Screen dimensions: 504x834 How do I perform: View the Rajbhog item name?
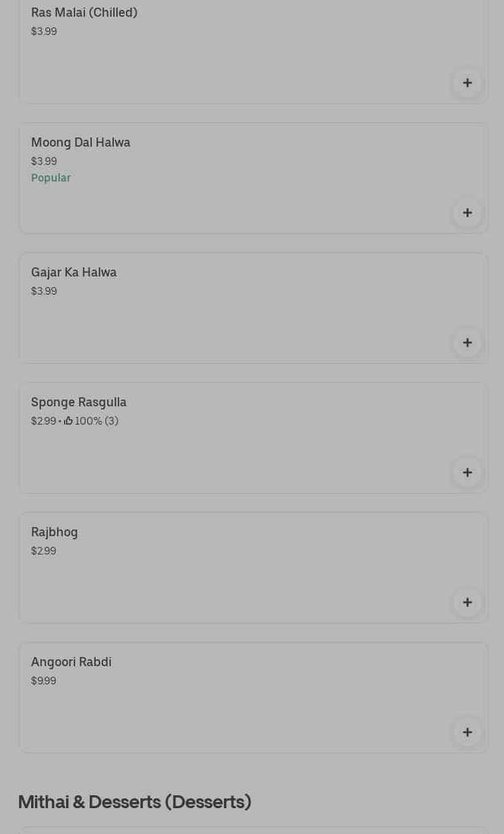[x=55, y=532]
